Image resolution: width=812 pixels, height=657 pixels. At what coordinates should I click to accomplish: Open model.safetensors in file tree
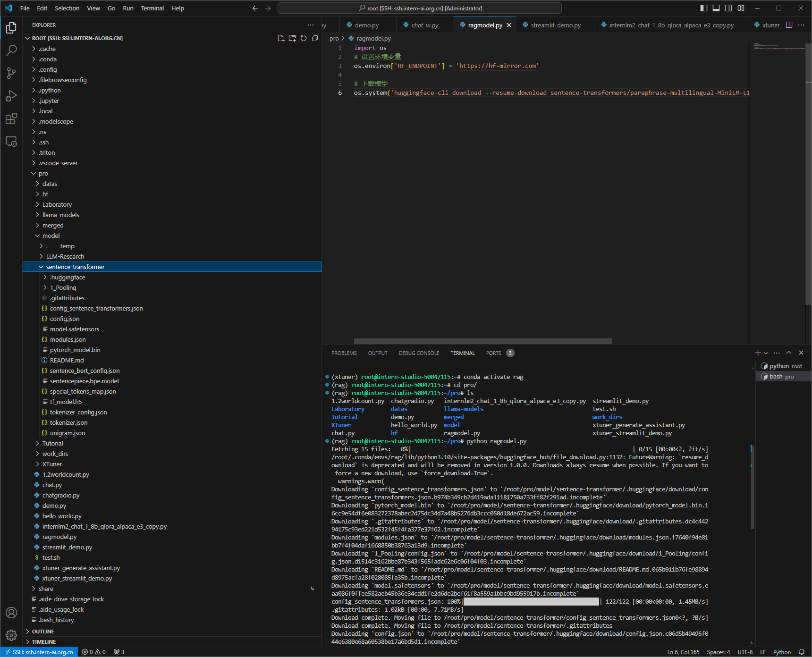[x=172, y=329]
